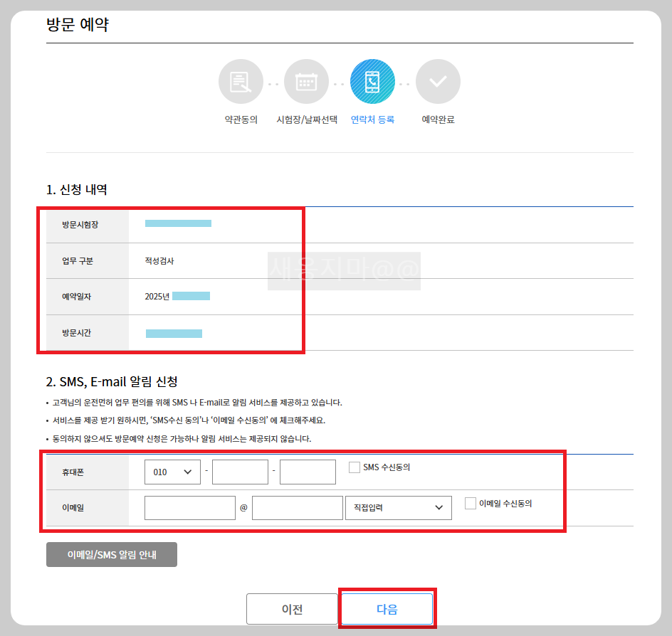Click the 시험장/날짜선택 calendar step icon

click(x=306, y=81)
